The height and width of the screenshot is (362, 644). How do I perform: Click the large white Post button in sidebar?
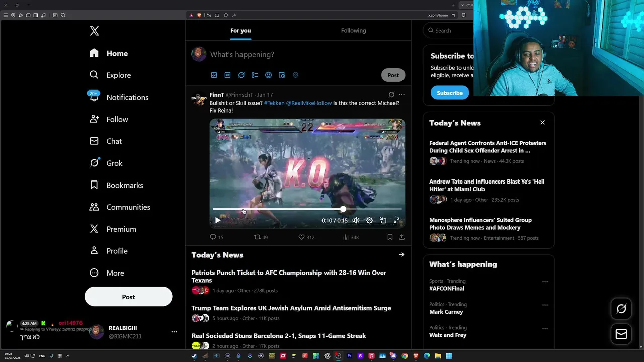click(128, 297)
